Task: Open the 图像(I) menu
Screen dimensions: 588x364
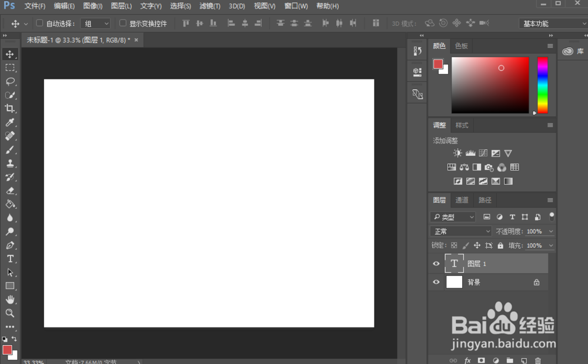Action: pos(93,6)
